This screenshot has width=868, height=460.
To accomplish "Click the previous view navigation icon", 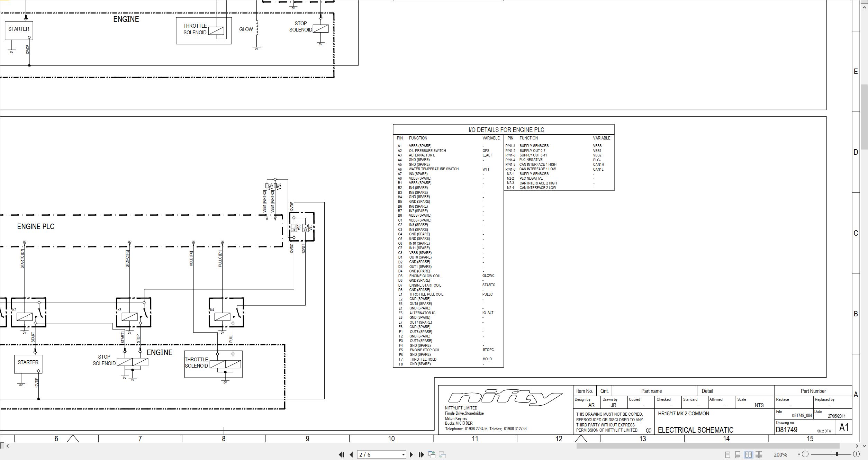I will click(x=432, y=454).
